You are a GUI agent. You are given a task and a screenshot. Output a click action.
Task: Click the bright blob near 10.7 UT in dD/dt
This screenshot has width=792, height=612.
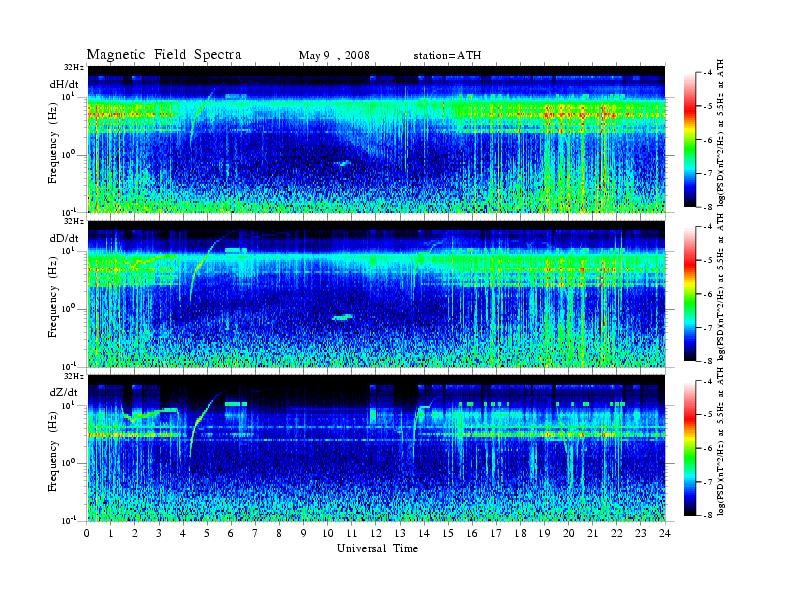[x=342, y=317]
